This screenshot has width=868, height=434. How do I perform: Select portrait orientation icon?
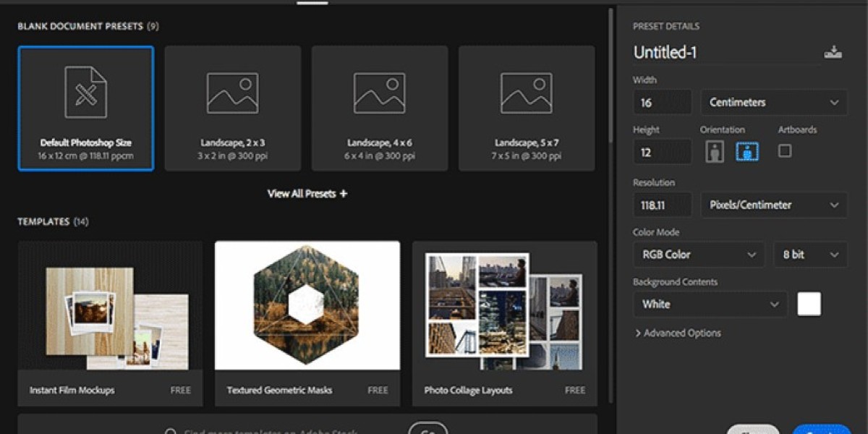[x=715, y=152]
